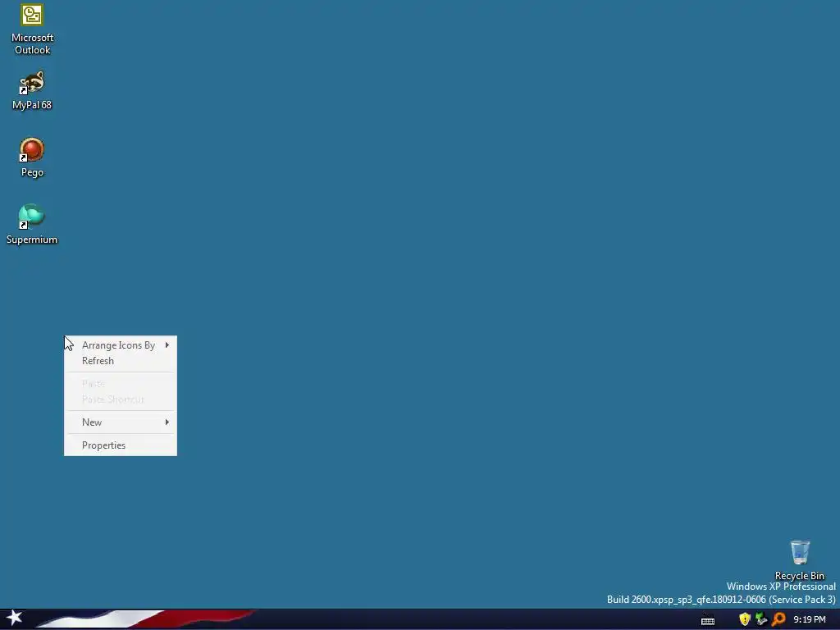Click the 9:19 PM taskbar clock
This screenshot has height=630, width=840.
tap(809, 620)
